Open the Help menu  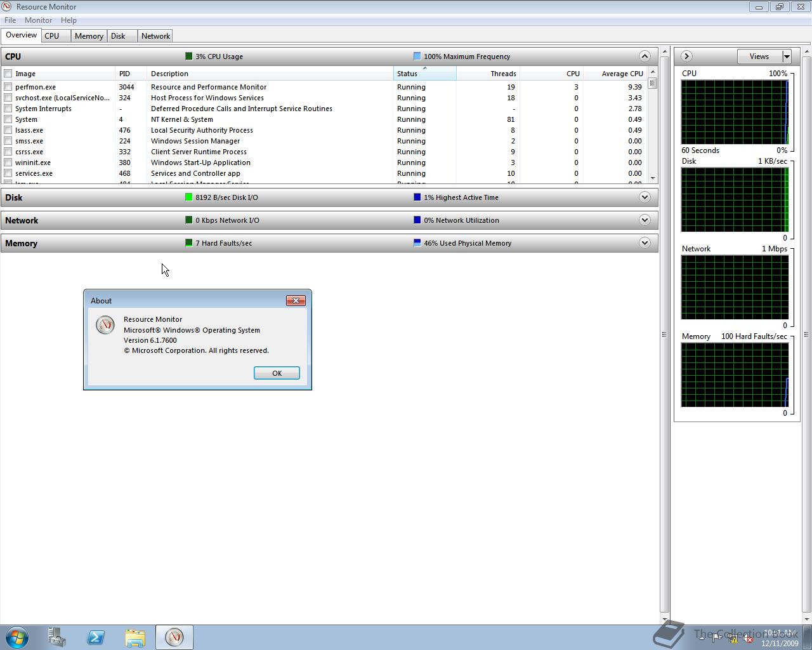(69, 20)
